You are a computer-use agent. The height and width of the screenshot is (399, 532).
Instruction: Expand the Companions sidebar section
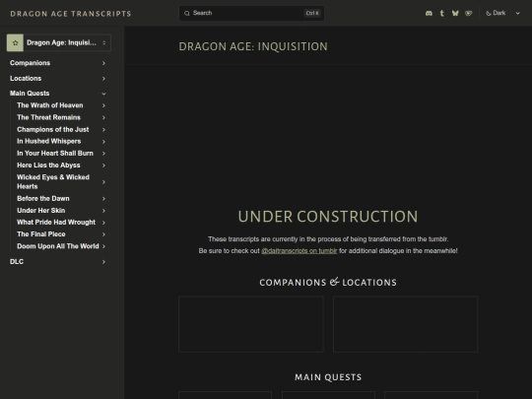pos(58,63)
